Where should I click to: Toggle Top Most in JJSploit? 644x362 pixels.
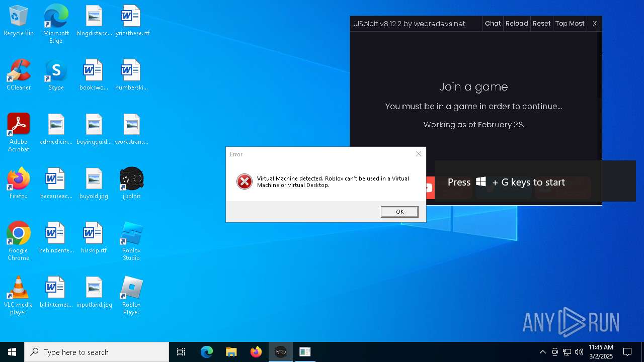[570, 24]
